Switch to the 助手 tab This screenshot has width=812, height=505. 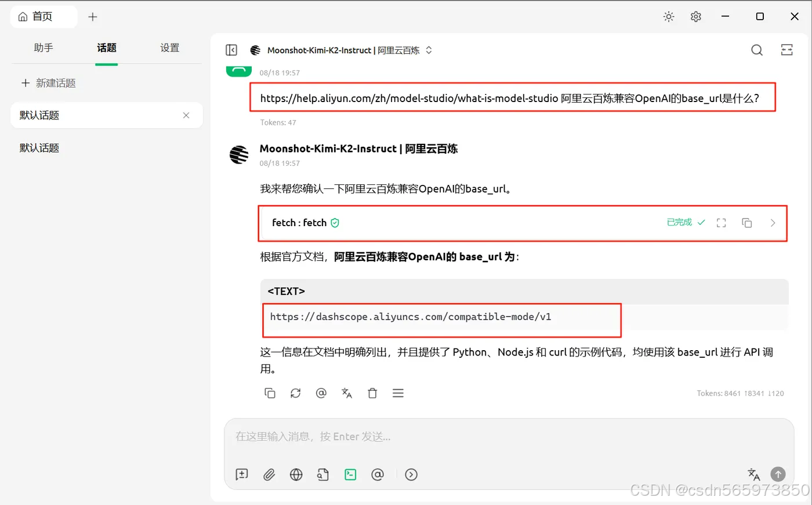coord(43,48)
